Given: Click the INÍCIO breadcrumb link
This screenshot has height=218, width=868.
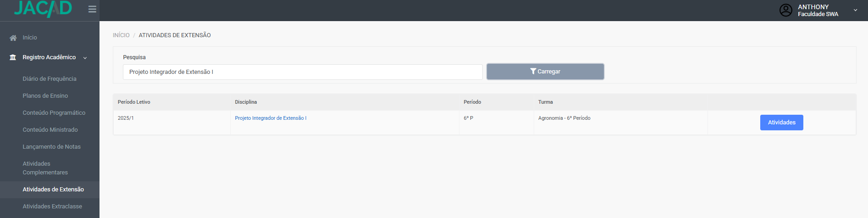Looking at the screenshot, I should pos(121,35).
